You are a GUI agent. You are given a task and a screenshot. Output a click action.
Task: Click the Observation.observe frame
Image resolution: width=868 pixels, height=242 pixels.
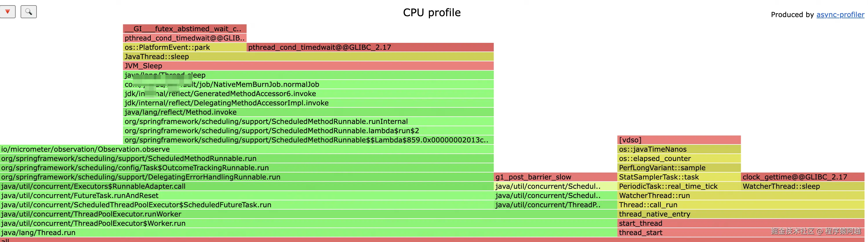pyautogui.click(x=247, y=149)
